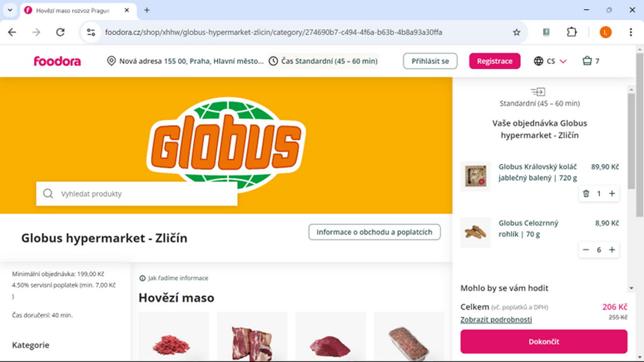Open a new browser tab
The width and height of the screenshot is (644, 362).
(147, 10)
